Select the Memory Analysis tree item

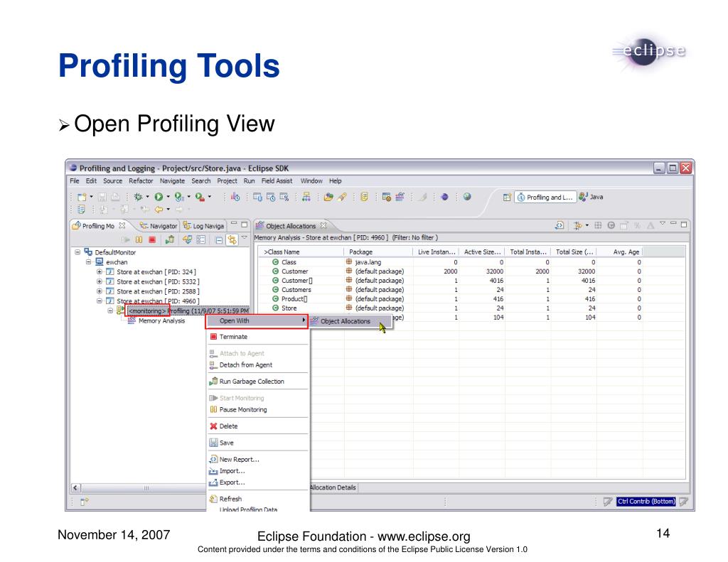coord(156,320)
